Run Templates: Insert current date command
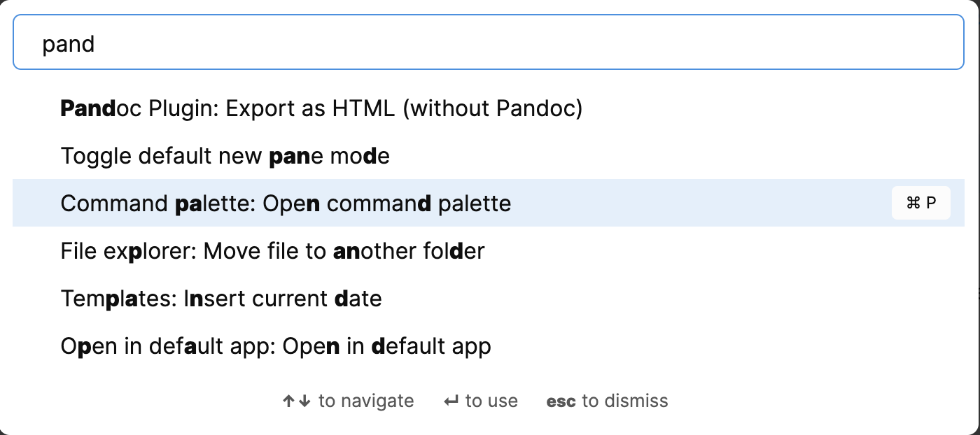980x435 pixels. point(221,299)
